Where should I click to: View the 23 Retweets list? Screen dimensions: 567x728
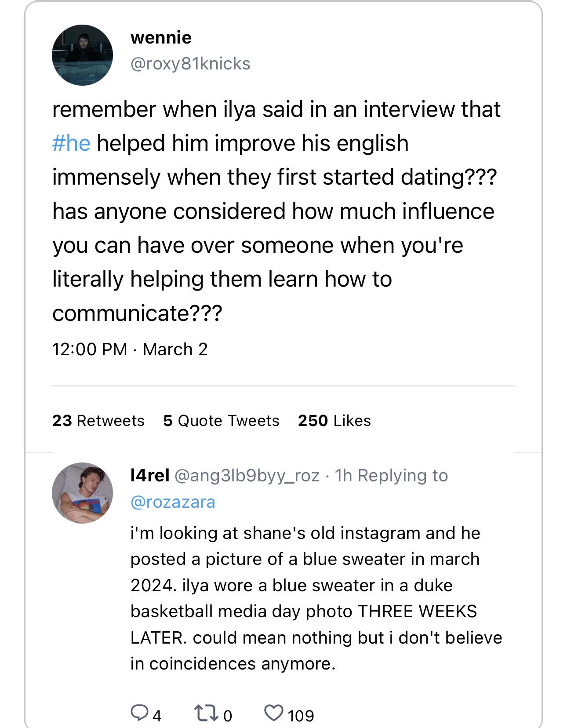click(98, 421)
